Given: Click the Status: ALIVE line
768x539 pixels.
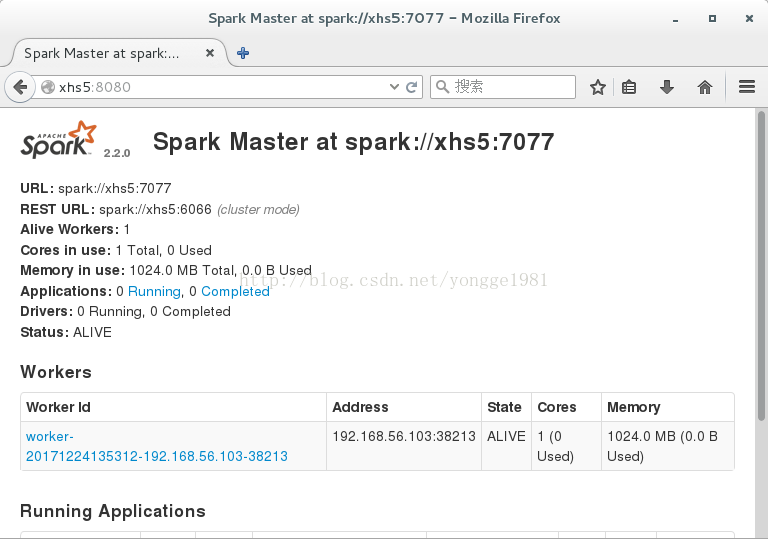Looking at the screenshot, I should (66, 332).
